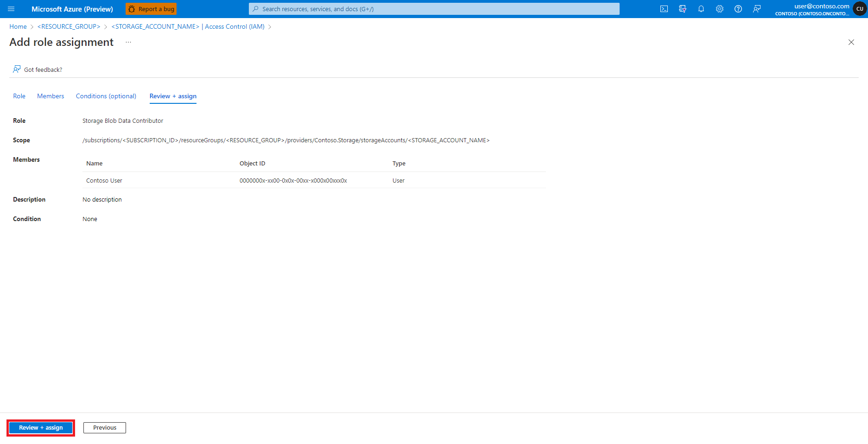Screen dimensions: 868x444
Task: Click the Name column header
Action: pyautogui.click(x=95, y=164)
